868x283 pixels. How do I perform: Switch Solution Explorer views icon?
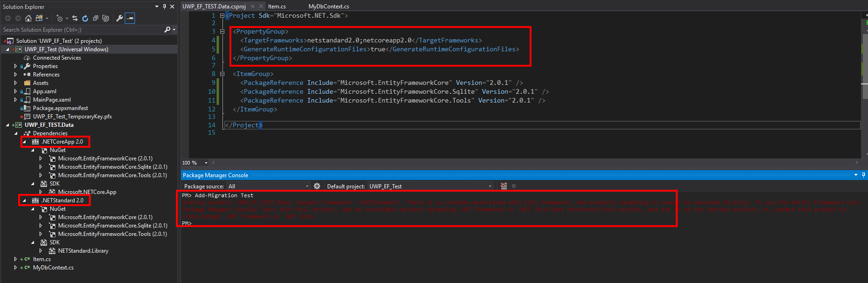pos(39,18)
